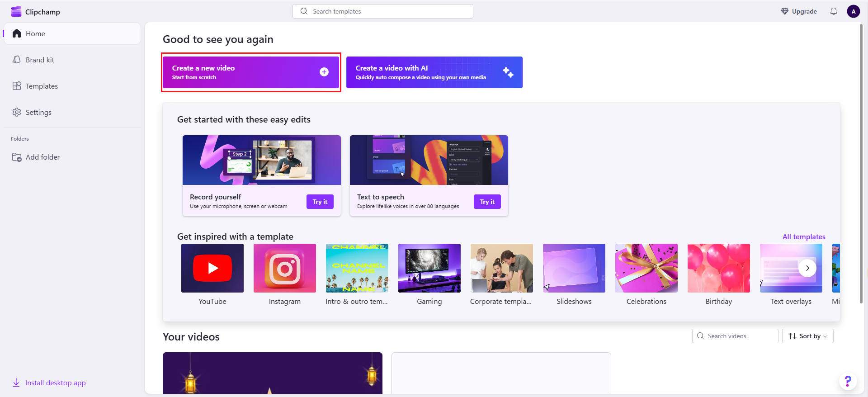Click the AI sparkle icon
Image resolution: width=868 pixels, height=397 pixels.
pos(508,72)
